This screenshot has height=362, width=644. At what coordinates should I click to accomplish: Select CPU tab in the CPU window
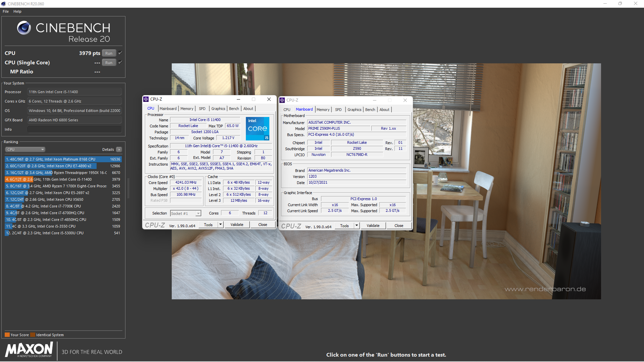click(x=151, y=108)
